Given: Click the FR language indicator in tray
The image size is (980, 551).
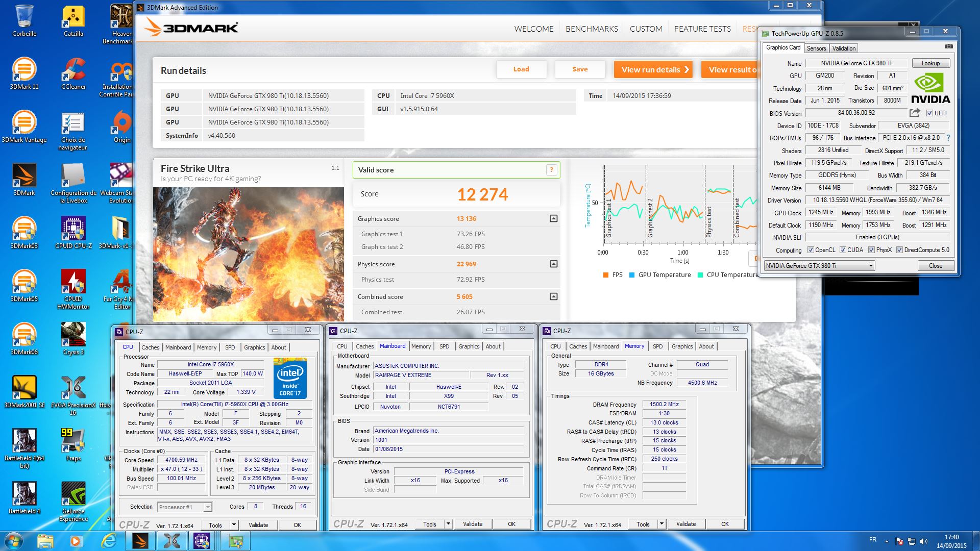Looking at the screenshot, I should tap(873, 540).
